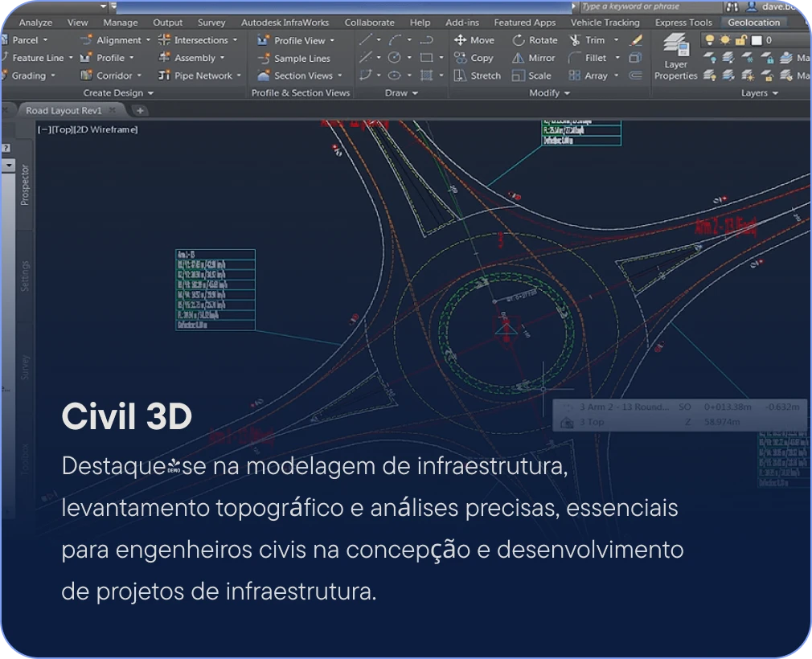Open the Analyze ribbon tab
The width and height of the screenshot is (812, 659).
pos(35,23)
